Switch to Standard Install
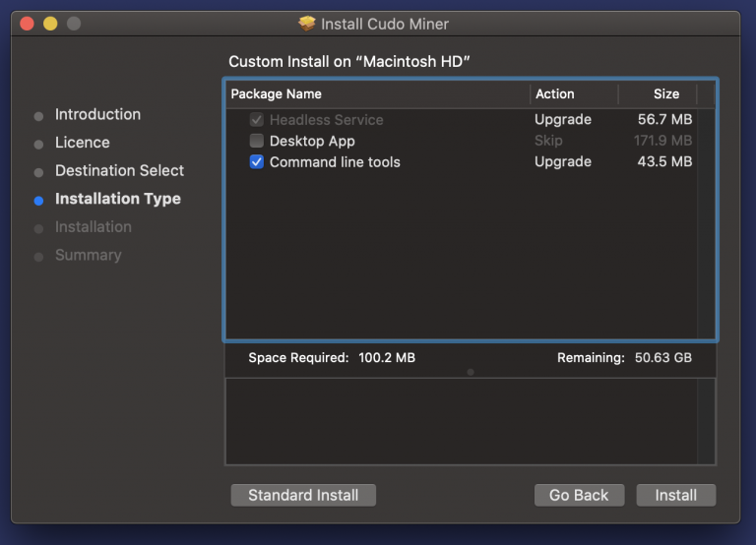Screen dimensions: 756x545 pos(303,495)
